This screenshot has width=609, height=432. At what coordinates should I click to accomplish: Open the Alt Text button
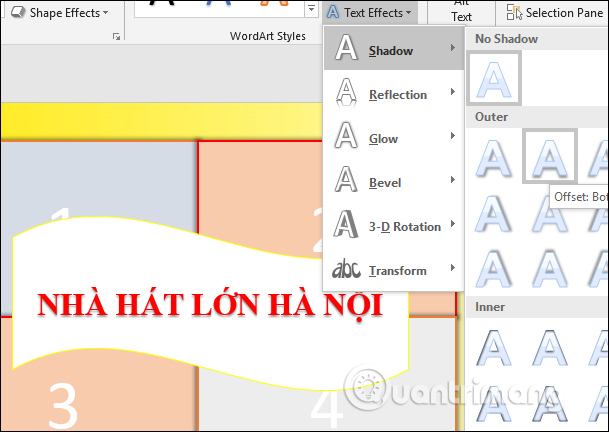click(x=461, y=12)
